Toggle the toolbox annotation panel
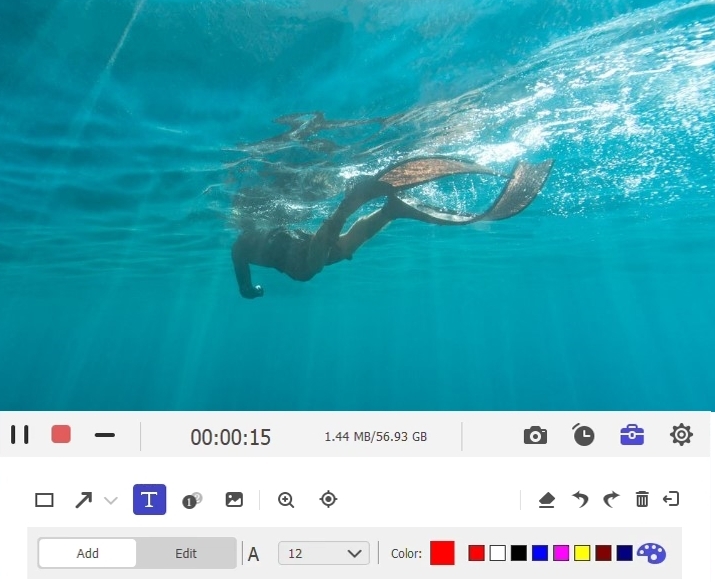The image size is (715, 582). tap(632, 435)
